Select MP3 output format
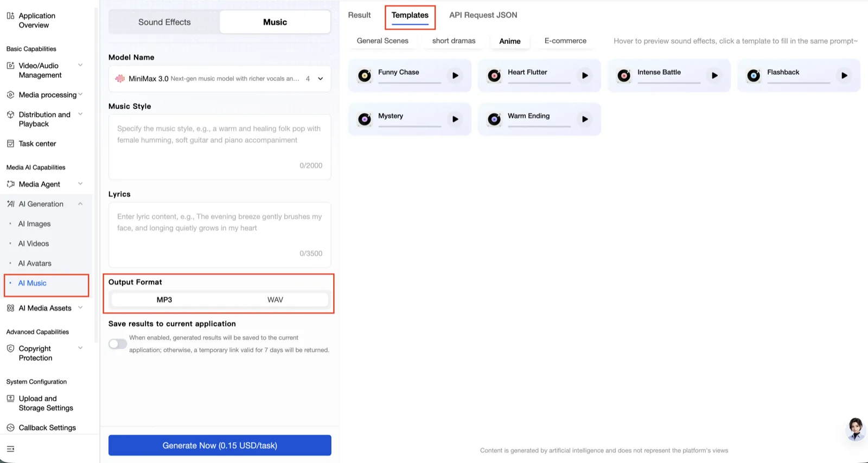Viewport: 868px width, 463px height. (164, 300)
